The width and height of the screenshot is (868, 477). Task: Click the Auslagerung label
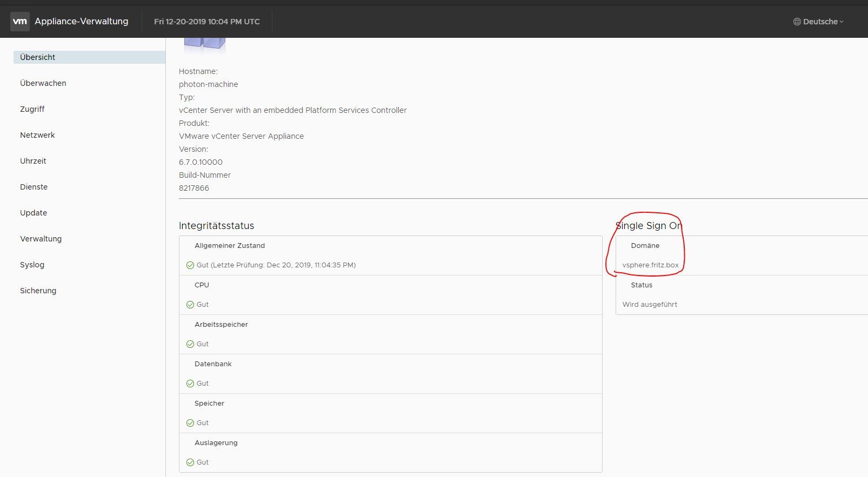coord(216,443)
